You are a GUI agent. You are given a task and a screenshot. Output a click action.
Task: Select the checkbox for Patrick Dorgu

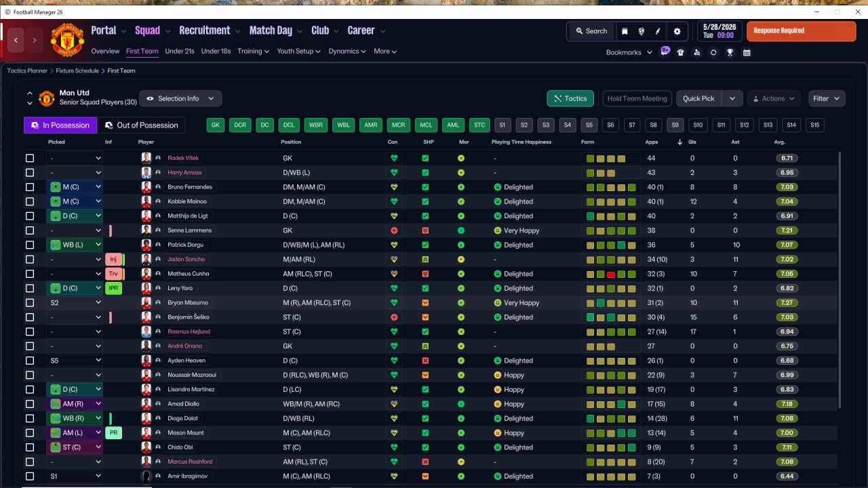(x=30, y=245)
